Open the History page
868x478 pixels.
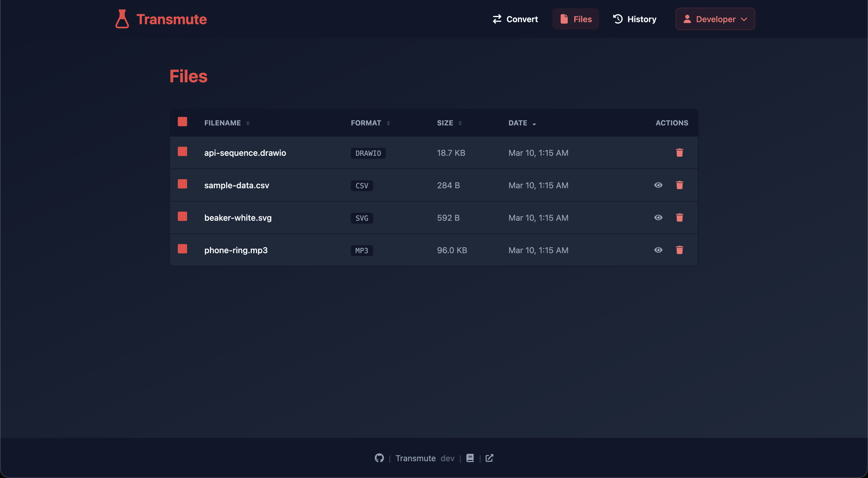634,19
